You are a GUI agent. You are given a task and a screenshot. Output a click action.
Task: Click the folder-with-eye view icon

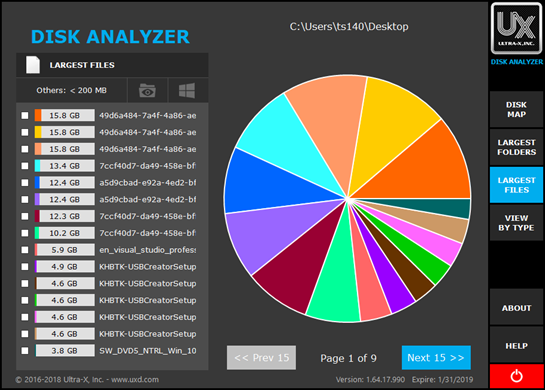point(147,91)
